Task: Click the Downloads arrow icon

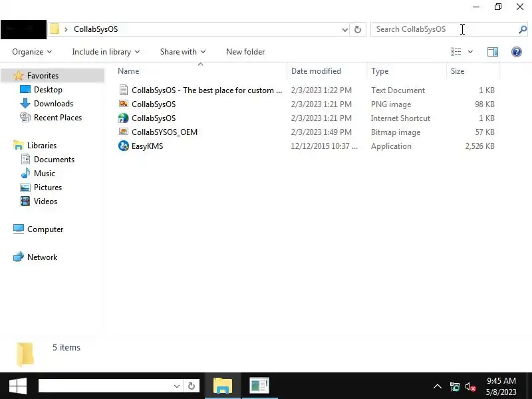Action: pyautogui.click(x=25, y=103)
